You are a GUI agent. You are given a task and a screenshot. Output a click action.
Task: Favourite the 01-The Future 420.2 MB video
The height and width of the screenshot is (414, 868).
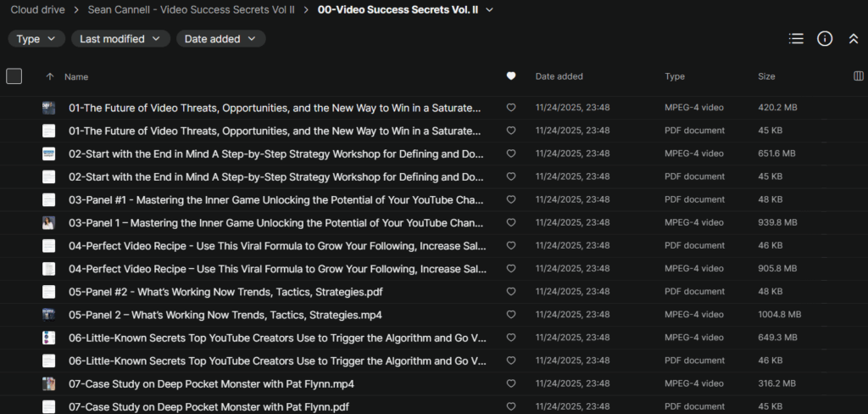click(x=511, y=108)
